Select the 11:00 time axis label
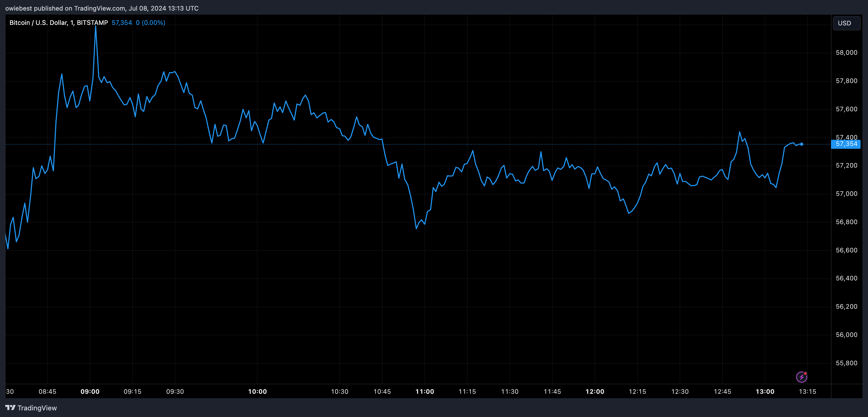This screenshot has height=417, width=868. (424, 391)
